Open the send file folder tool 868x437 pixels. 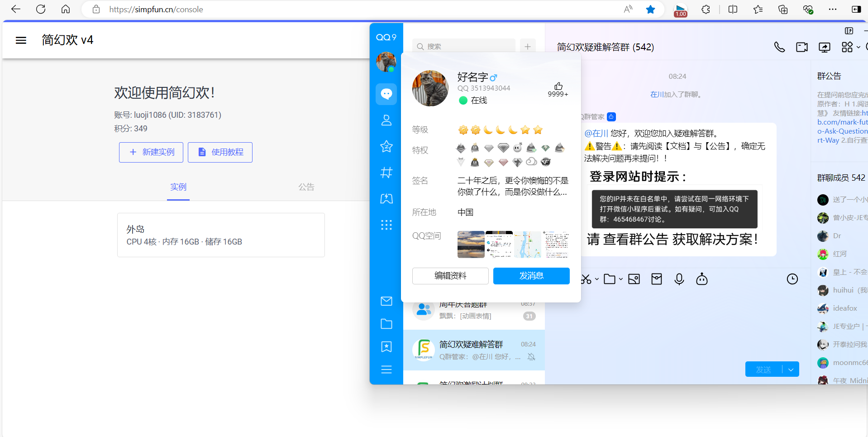[610, 279]
